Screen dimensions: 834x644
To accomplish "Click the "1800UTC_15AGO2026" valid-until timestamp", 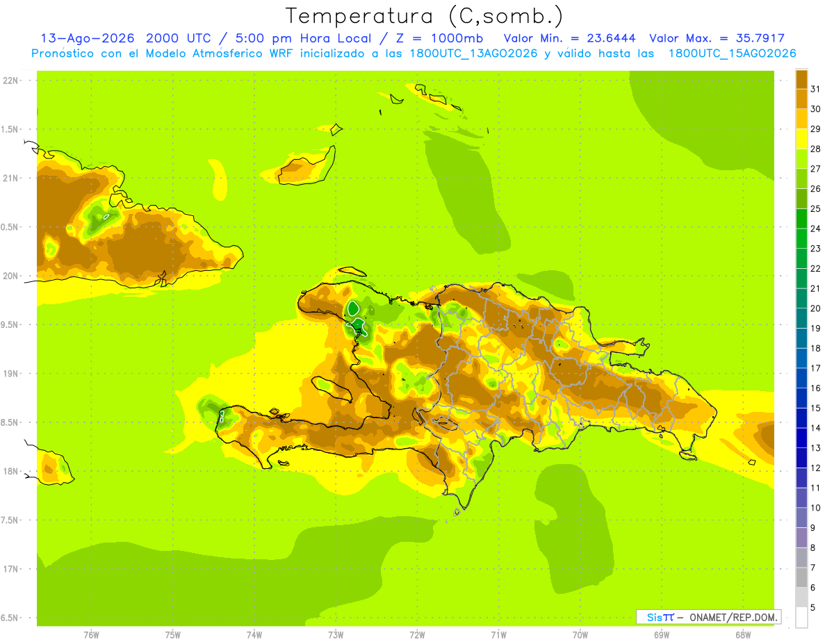I will [x=732, y=53].
